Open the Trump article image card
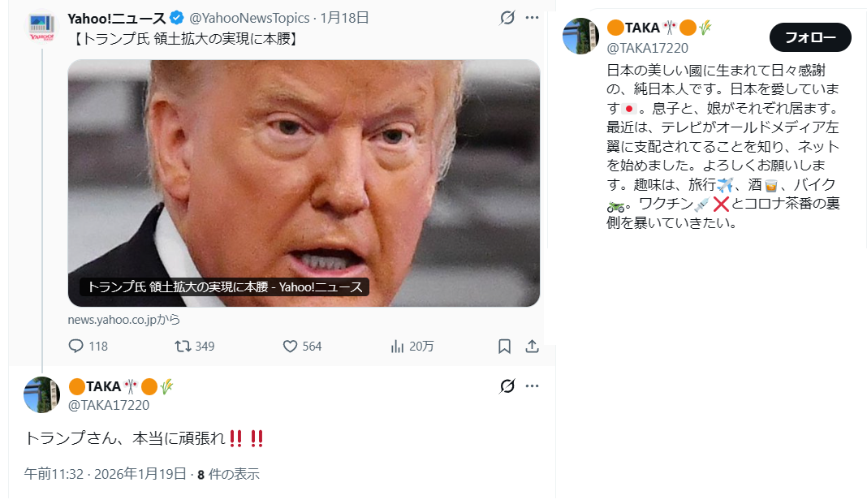 (x=304, y=183)
